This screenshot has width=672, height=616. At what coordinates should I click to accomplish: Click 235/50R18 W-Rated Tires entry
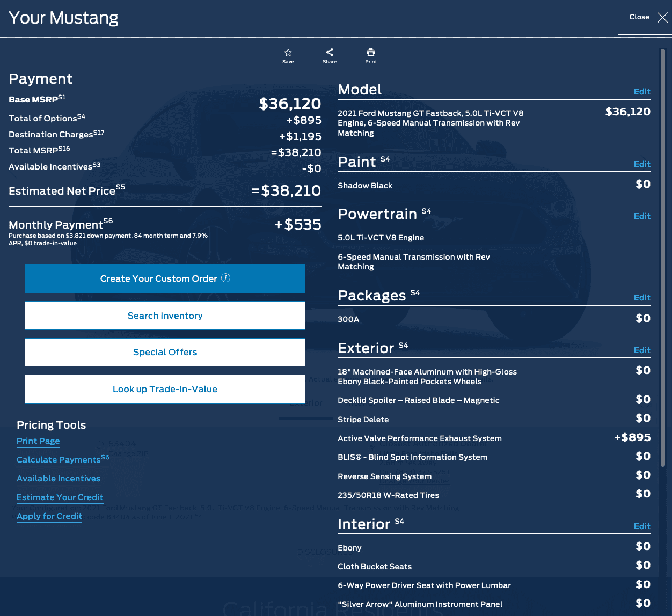coord(388,495)
